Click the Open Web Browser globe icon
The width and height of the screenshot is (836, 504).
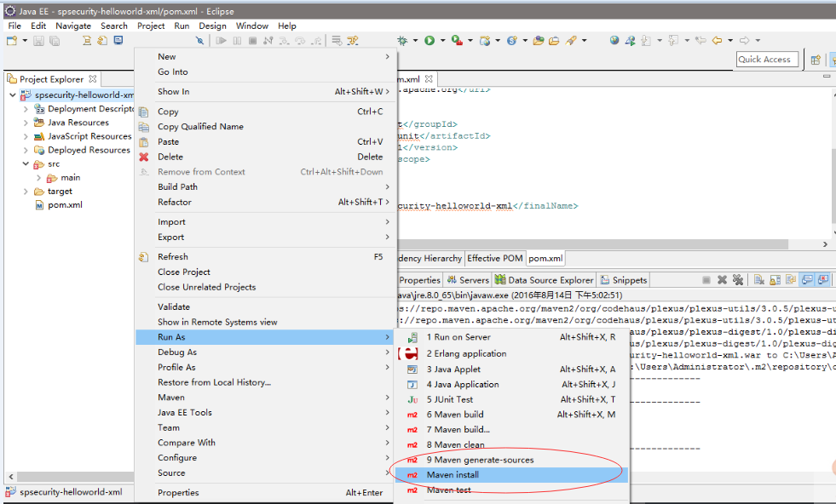point(614,41)
